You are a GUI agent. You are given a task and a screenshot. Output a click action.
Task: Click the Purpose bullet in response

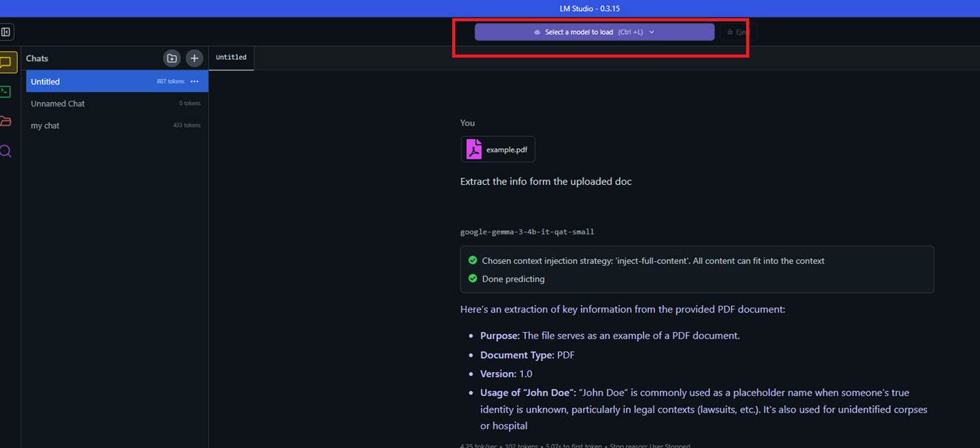tap(610, 336)
